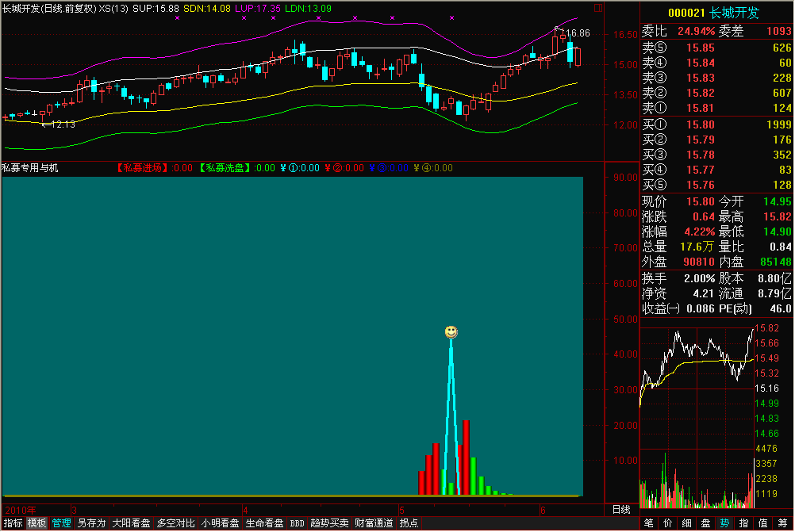Select the 模板 tab
The height and width of the screenshot is (532, 795).
pos(36,522)
